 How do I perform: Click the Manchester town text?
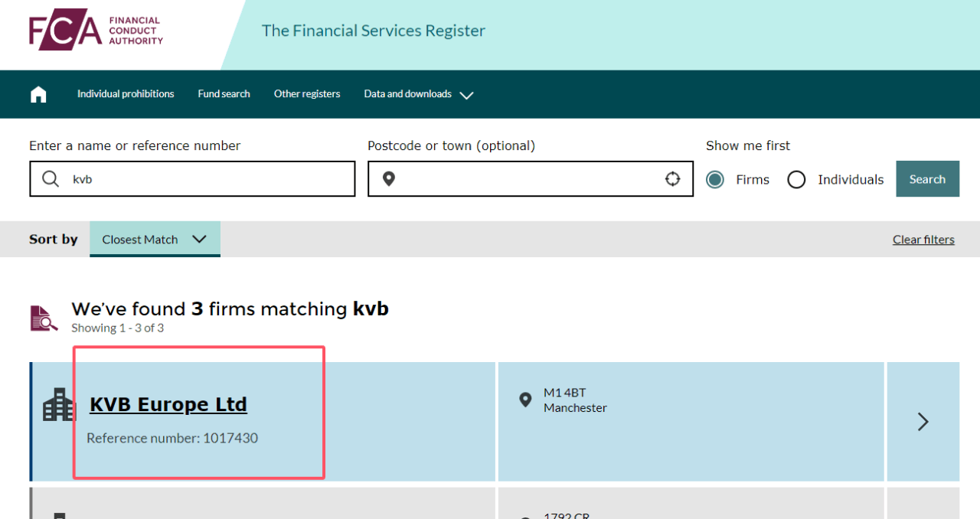click(575, 408)
